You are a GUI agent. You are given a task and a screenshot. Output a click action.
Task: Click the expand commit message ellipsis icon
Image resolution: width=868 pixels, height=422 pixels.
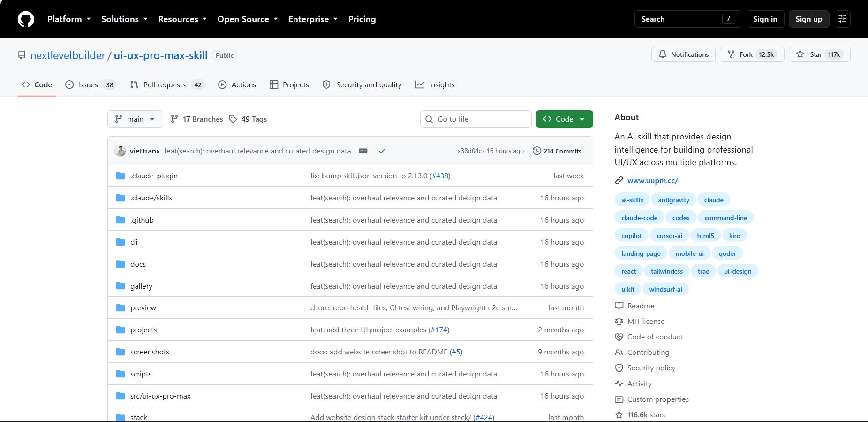tap(363, 151)
